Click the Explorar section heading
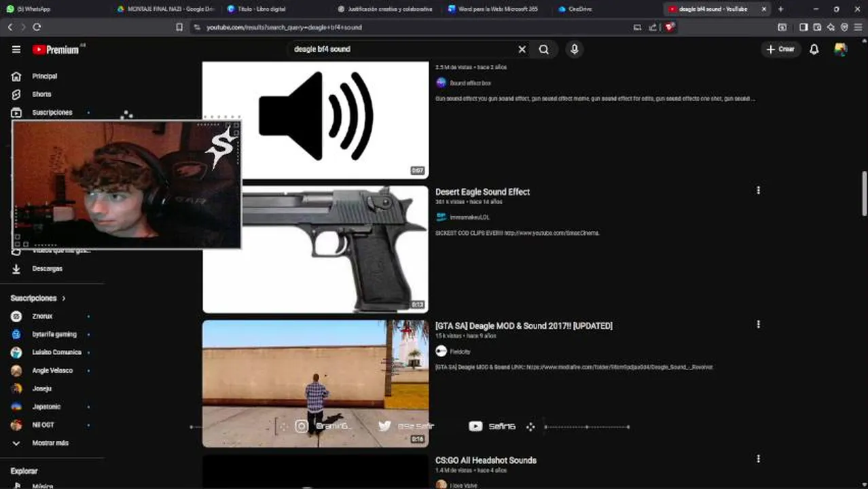 24,471
